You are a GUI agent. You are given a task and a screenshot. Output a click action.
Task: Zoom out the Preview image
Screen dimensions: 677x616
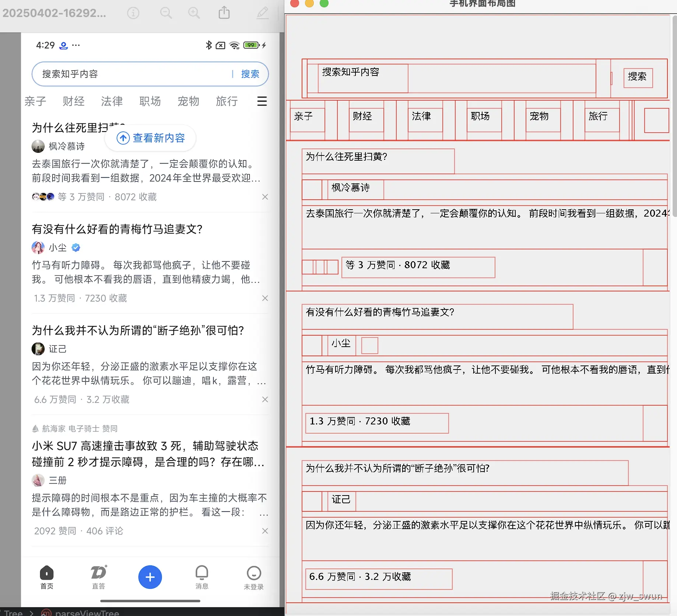click(x=166, y=13)
